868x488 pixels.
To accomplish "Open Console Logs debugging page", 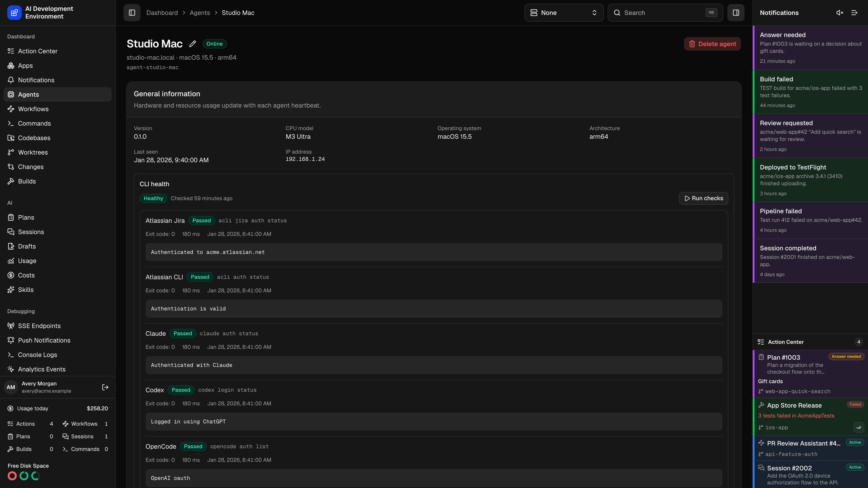I will coord(58,355).
